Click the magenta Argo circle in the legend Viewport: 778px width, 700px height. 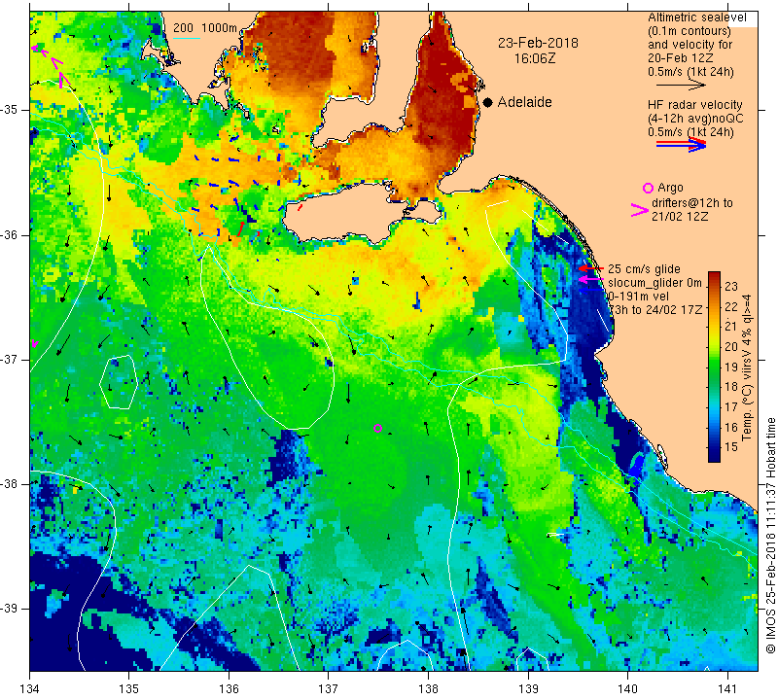pos(648,188)
